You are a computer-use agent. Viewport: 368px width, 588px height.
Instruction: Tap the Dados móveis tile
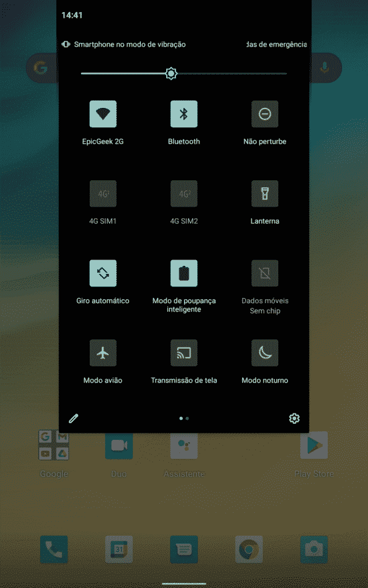click(x=264, y=273)
